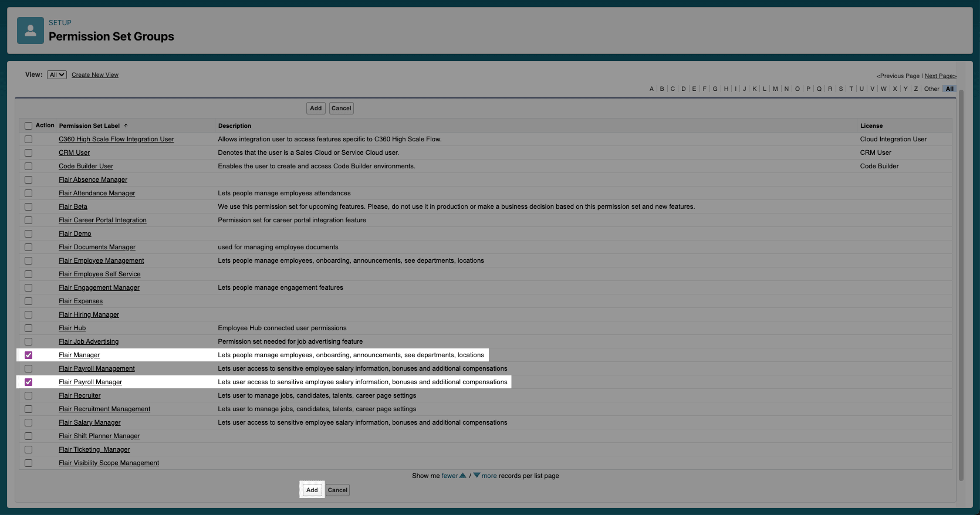980x515 pixels.
Task: Filter list by letter S
Action: click(x=841, y=89)
